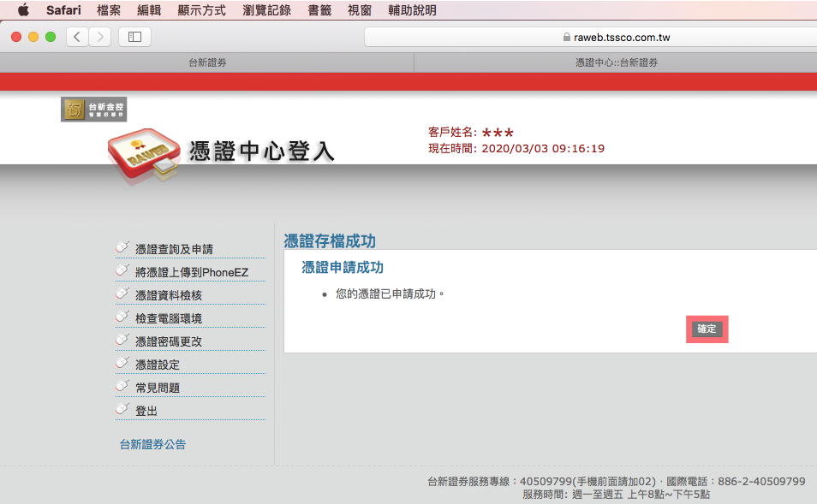Image resolution: width=817 pixels, height=504 pixels.
Task: Open 憑證設定 from the sidebar
Action: (158, 365)
